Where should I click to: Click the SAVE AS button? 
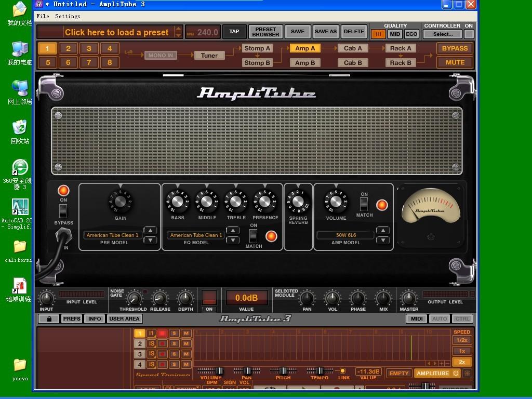click(x=325, y=32)
